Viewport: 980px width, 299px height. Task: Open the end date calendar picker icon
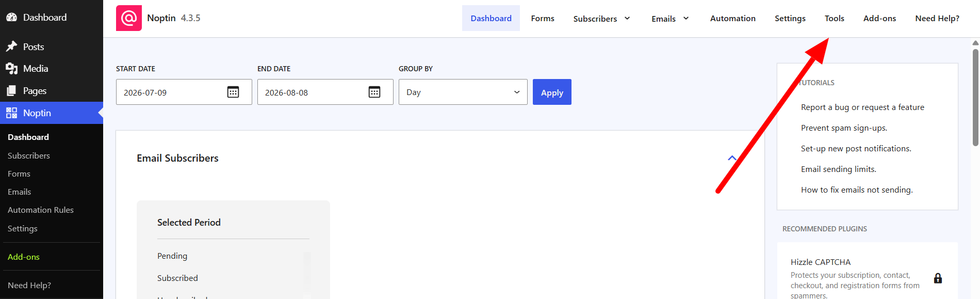(374, 92)
